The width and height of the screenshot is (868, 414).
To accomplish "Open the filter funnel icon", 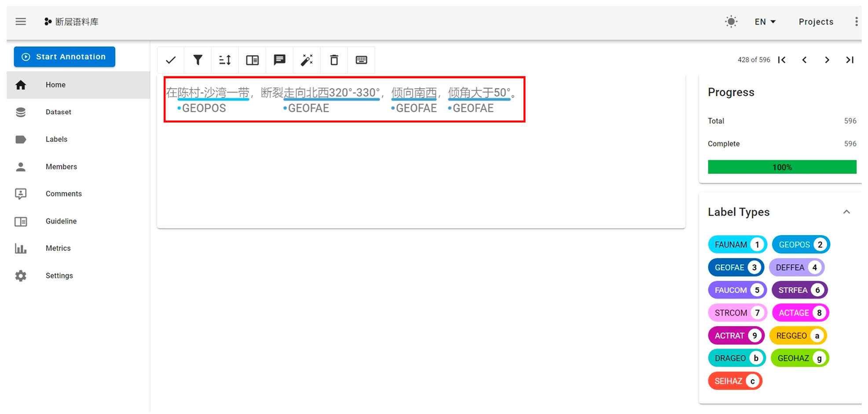I will (198, 60).
